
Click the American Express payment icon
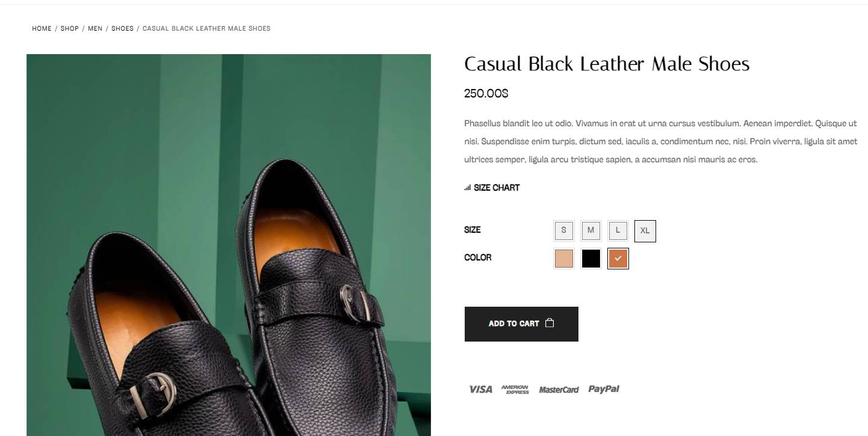[515, 390]
